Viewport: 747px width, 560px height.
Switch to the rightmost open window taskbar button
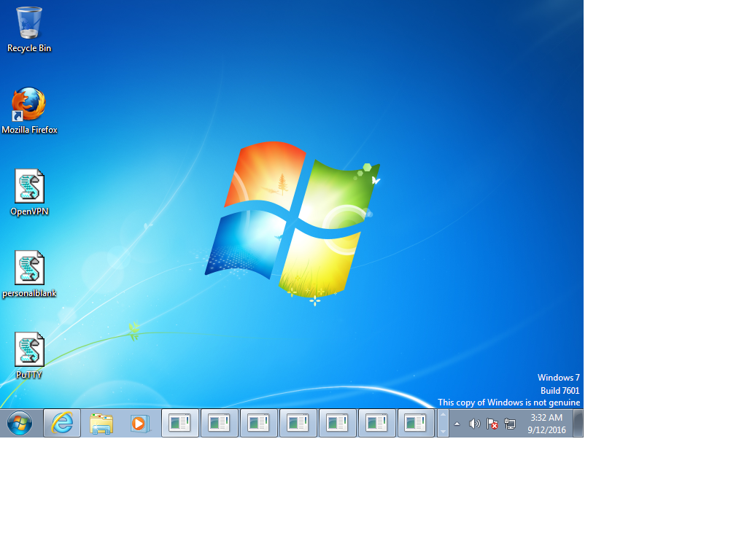point(416,423)
